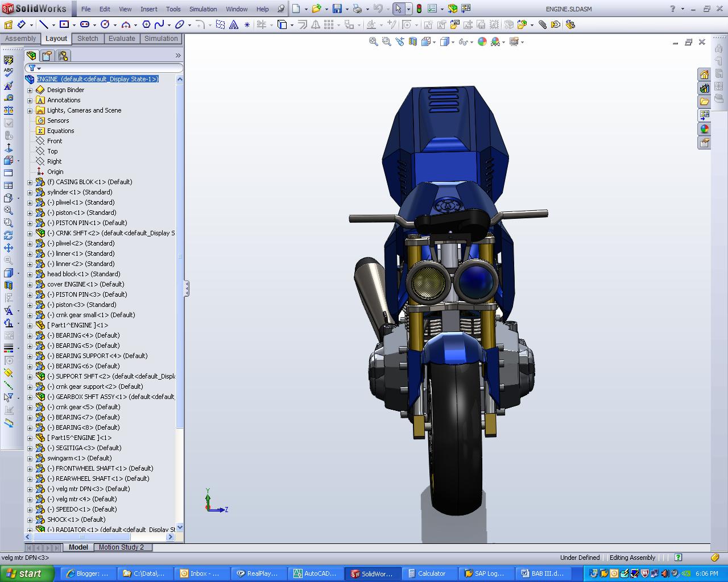Select the Line sketch tool

tap(44, 24)
